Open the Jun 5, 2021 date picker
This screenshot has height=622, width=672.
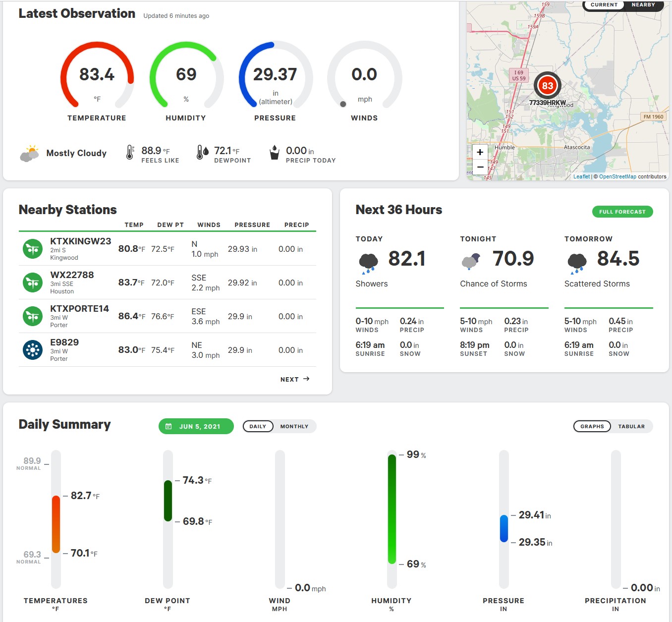click(x=196, y=426)
